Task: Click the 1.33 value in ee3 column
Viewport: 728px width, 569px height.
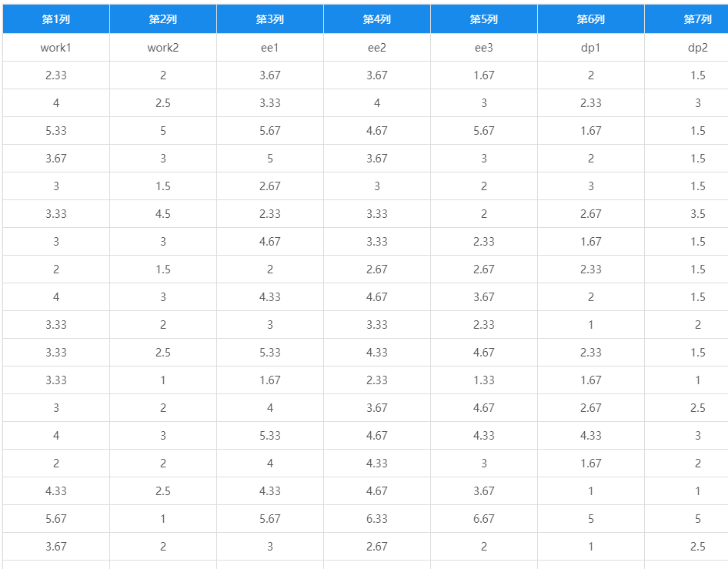Action: (x=484, y=380)
